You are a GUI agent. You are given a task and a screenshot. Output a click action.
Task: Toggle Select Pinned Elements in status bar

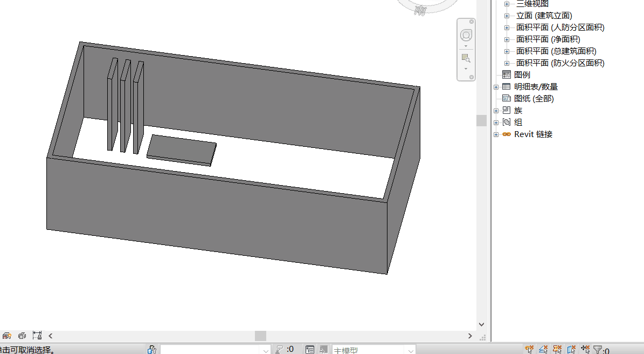tap(557, 350)
